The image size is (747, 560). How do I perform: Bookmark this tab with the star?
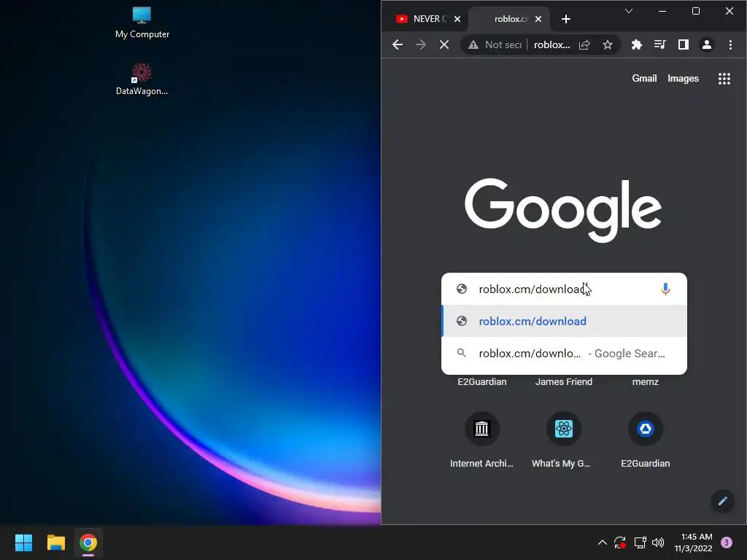tap(608, 44)
